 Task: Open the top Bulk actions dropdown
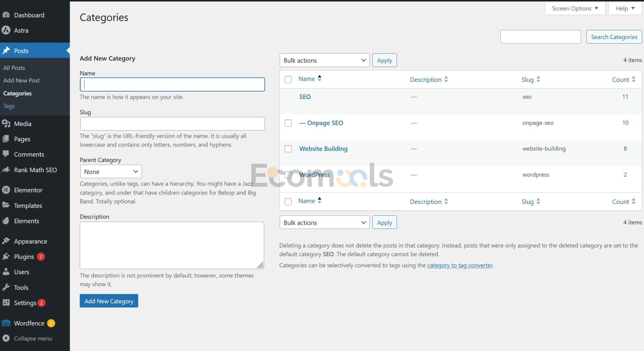click(324, 60)
